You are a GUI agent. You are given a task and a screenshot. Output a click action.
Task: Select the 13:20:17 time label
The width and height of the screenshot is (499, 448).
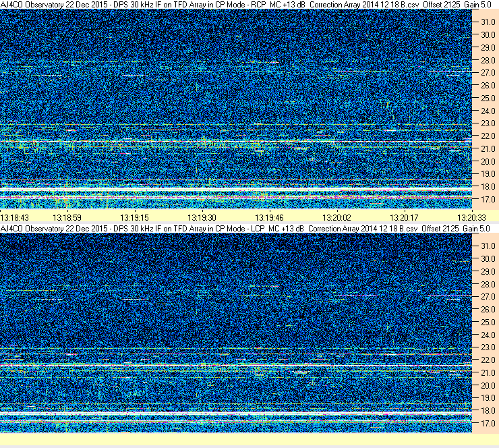tap(404, 218)
